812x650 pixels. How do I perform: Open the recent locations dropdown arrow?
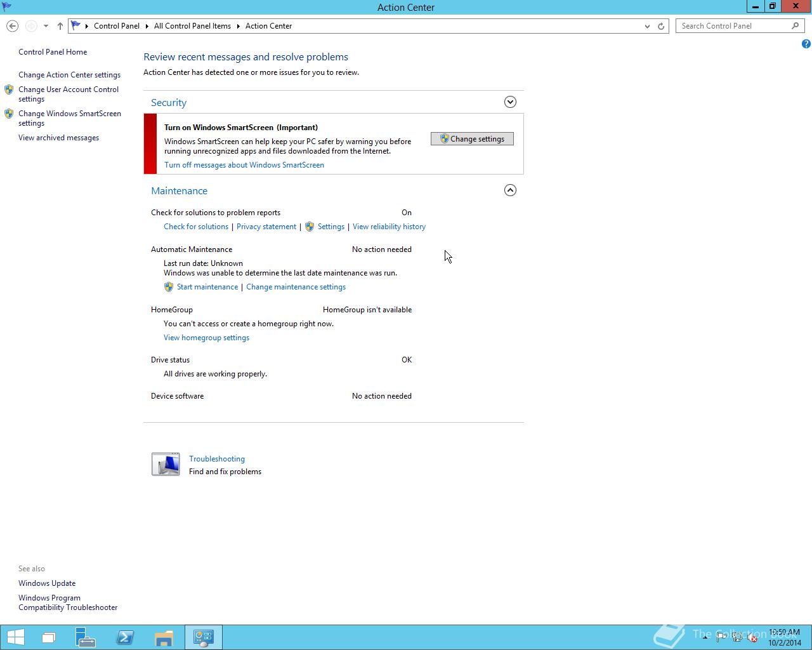tap(46, 26)
